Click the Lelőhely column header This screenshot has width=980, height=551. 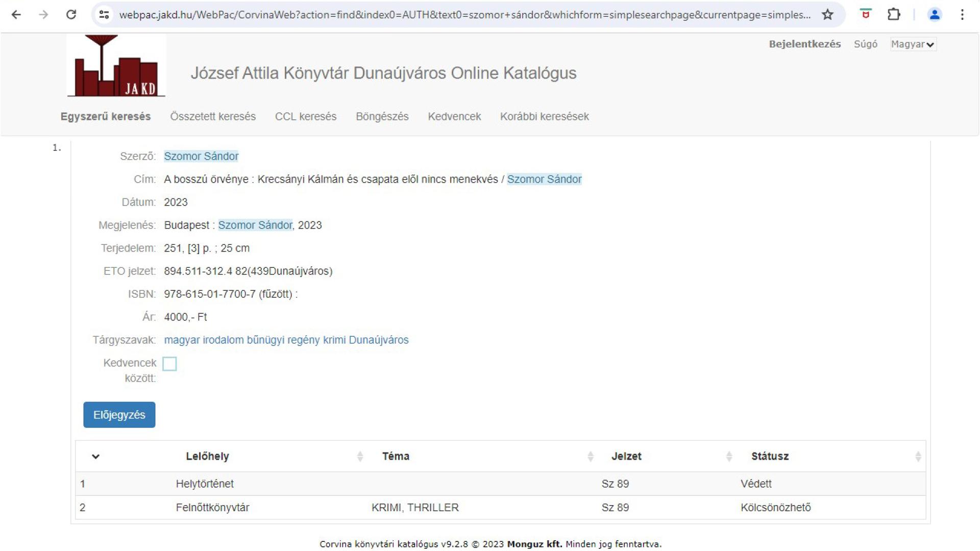[x=207, y=456]
